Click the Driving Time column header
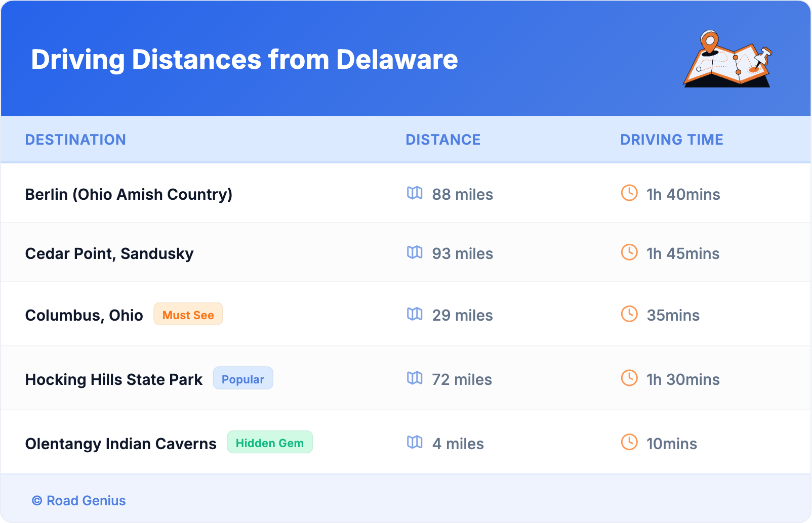The image size is (812, 523). (x=672, y=140)
